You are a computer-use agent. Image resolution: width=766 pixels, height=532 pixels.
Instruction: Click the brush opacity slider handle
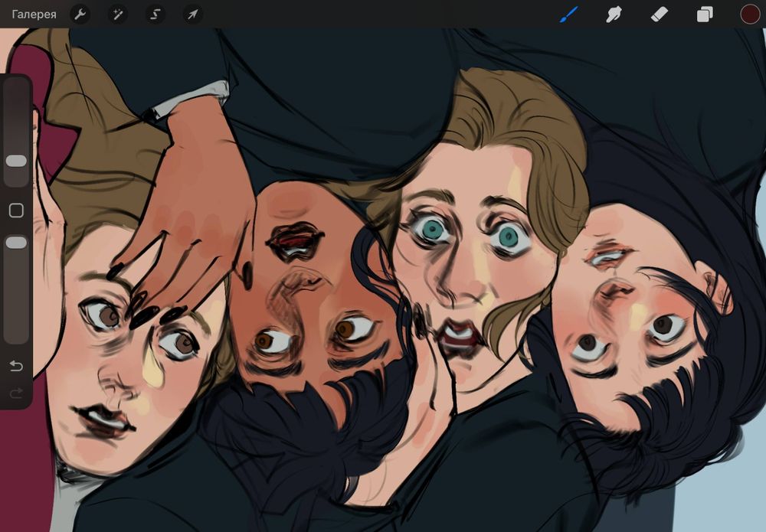pyautogui.click(x=16, y=243)
